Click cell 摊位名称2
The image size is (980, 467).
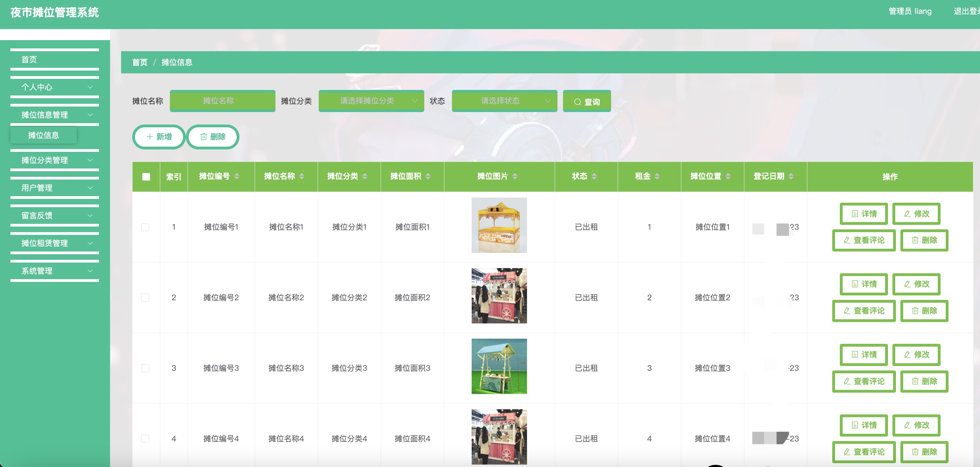point(286,297)
